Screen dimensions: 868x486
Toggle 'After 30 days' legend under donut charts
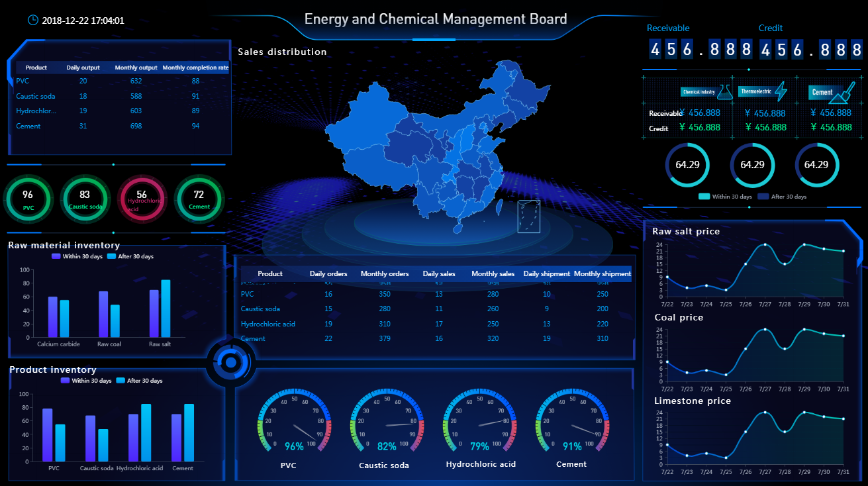(781, 197)
